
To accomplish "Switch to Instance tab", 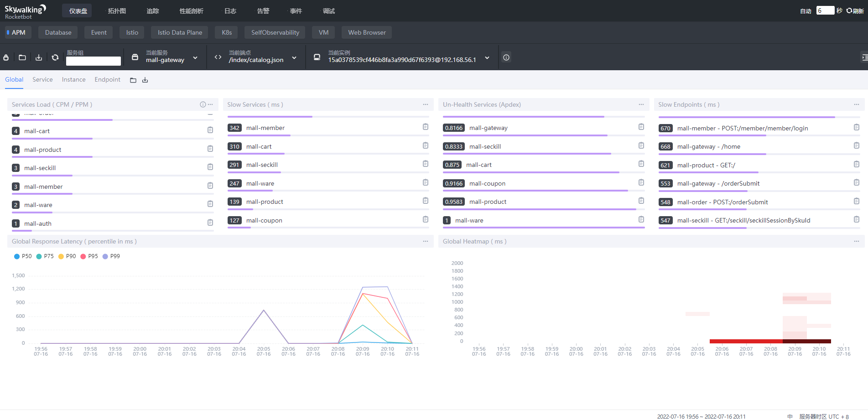I will pyautogui.click(x=73, y=79).
